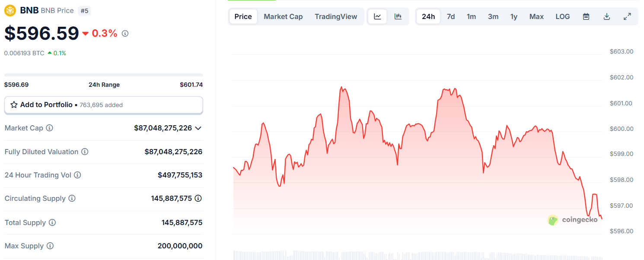Click the 200,000,000 Max Supply value
This screenshot has width=644, height=260.
(x=180, y=246)
